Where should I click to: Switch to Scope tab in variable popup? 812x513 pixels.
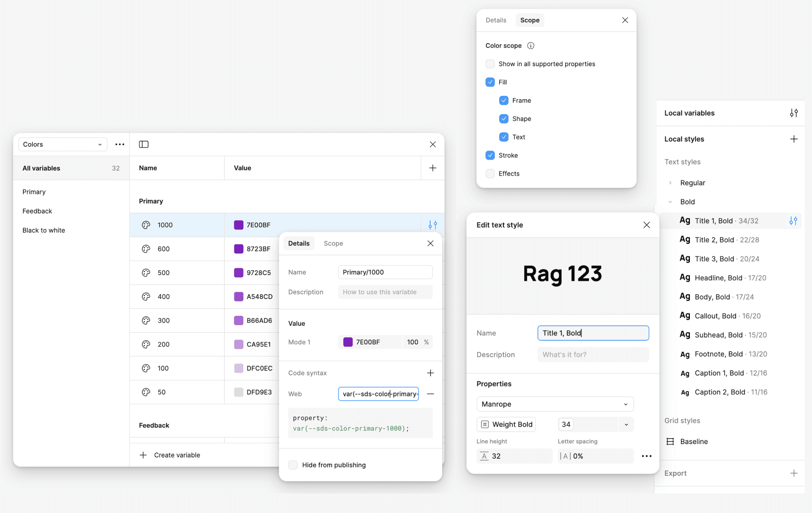333,243
